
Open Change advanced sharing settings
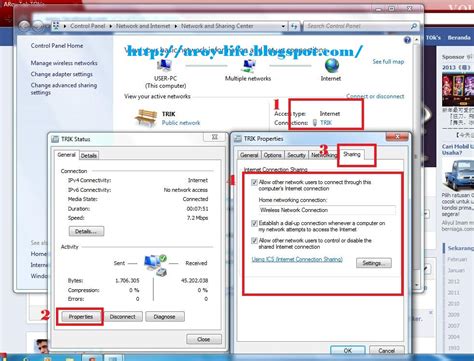64,89
